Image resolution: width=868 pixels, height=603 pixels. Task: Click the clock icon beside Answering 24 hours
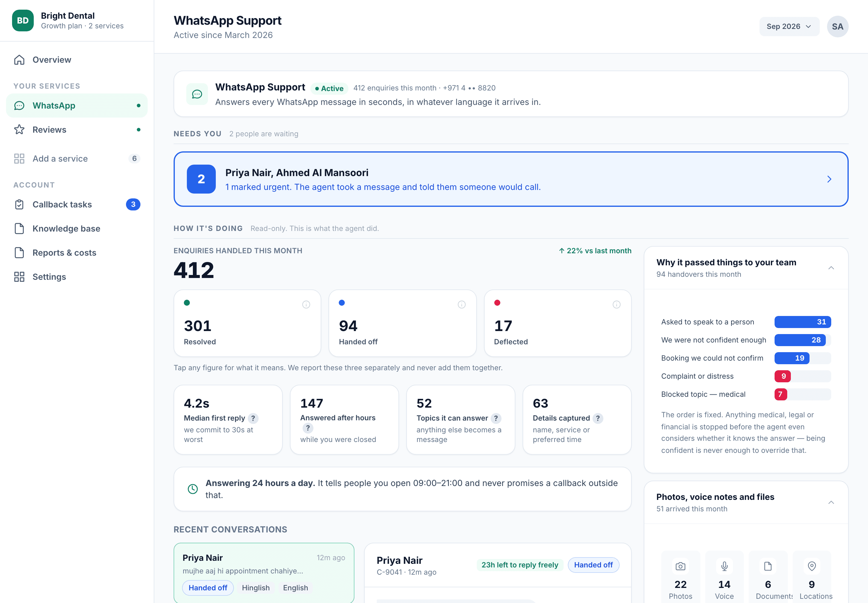(x=193, y=489)
